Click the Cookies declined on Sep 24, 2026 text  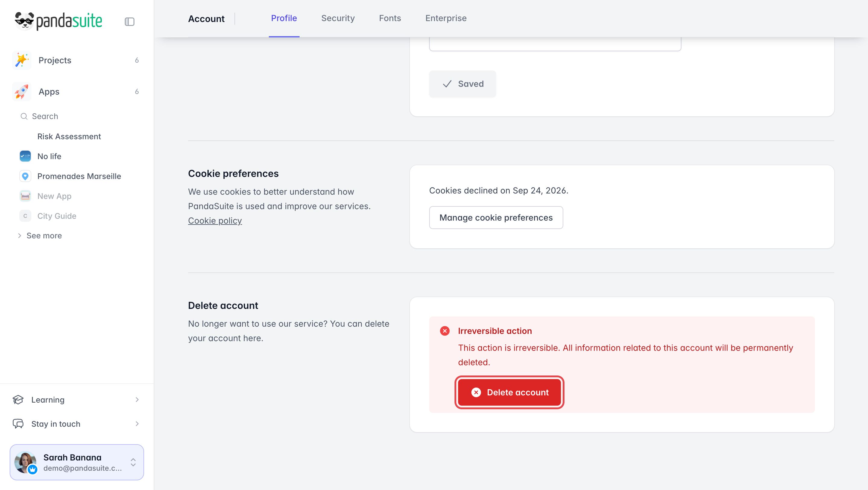(x=499, y=190)
